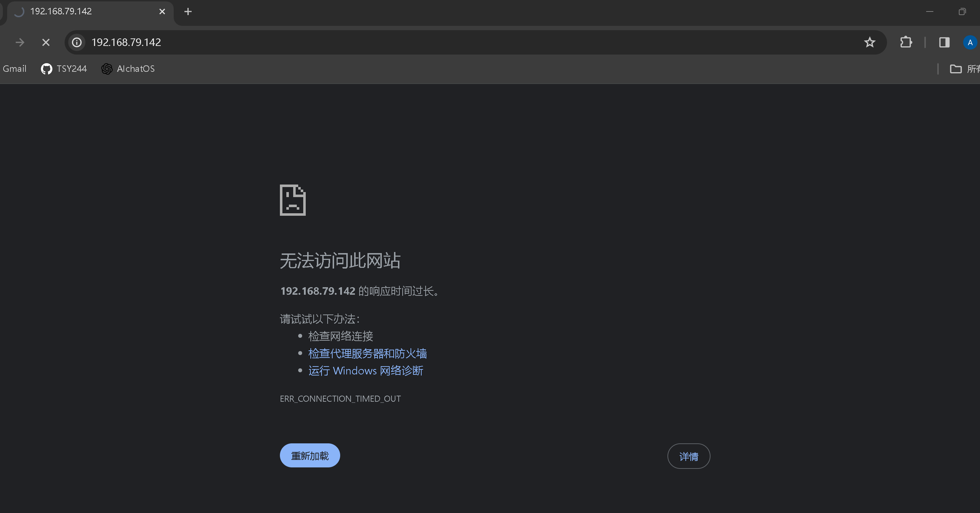Bookmark this page with the star icon
980x513 pixels.
(x=869, y=42)
